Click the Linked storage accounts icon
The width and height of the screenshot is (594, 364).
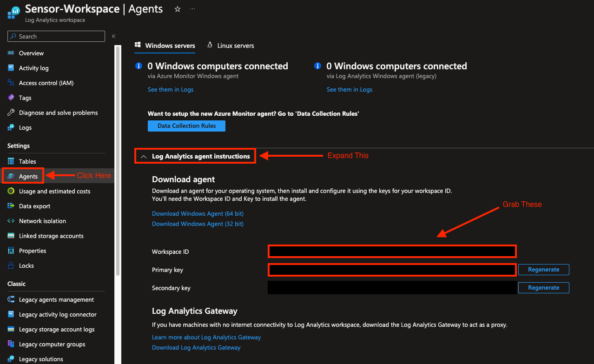[x=11, y=236]
